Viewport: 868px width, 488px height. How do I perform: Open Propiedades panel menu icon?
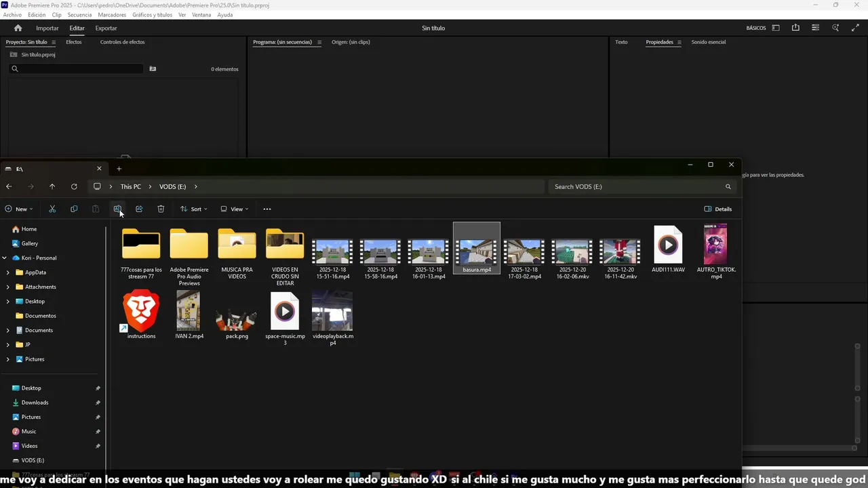[x=679, y=42]
